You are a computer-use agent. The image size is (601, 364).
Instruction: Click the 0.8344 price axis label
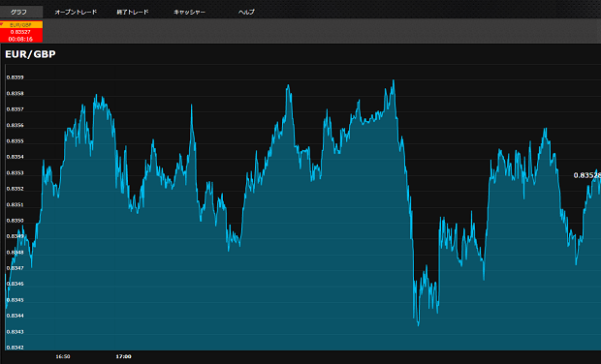pyautogui.click(x=15, y=316)
